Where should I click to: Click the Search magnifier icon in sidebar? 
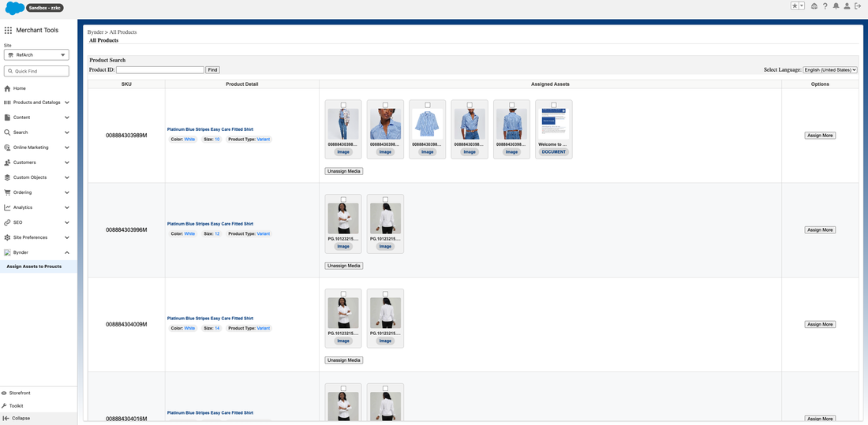(7, 132)
